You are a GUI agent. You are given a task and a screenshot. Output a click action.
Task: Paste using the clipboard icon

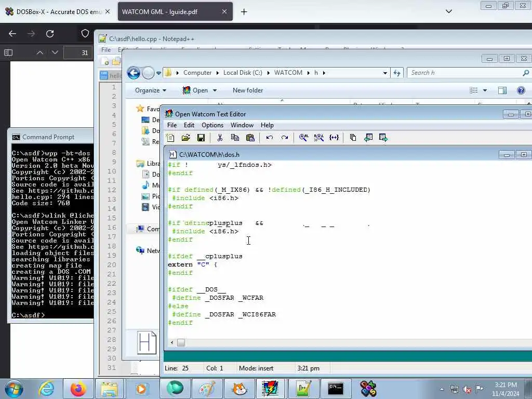click(250, 137)
